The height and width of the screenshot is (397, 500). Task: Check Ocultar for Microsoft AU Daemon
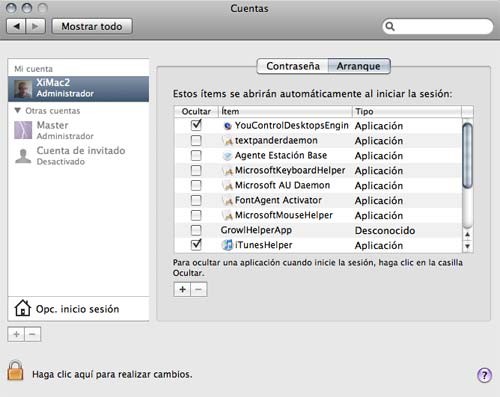(x=196, y=185)
